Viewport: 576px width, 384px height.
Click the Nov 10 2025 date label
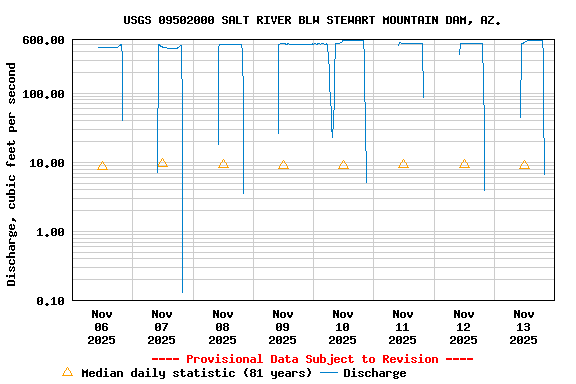pos(342,327)
